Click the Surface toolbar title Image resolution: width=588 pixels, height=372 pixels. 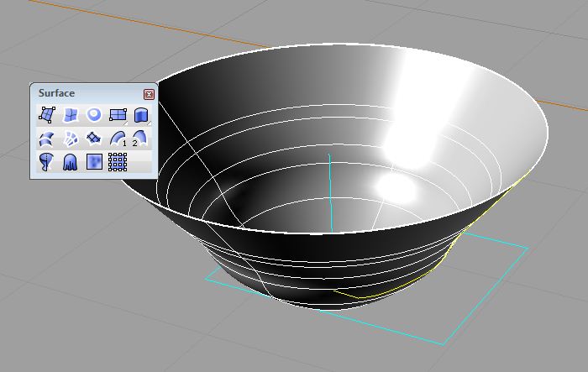click(x=56, y=93)
